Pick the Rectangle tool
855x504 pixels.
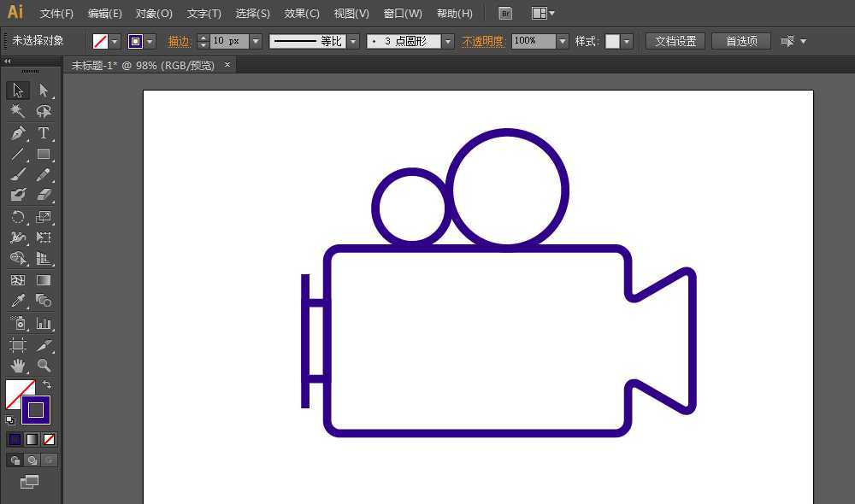click(44, 155)
